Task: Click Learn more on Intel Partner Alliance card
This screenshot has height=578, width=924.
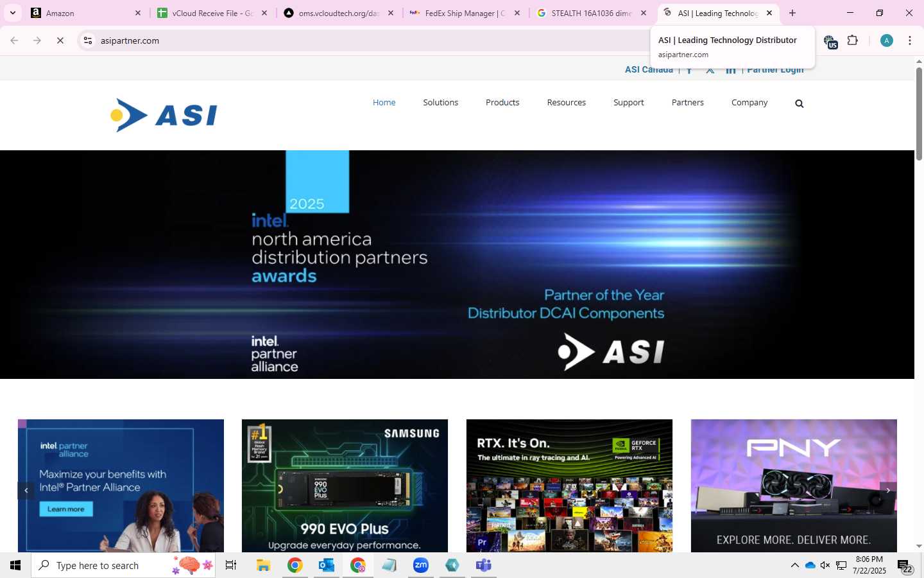Action: [65, 509]
